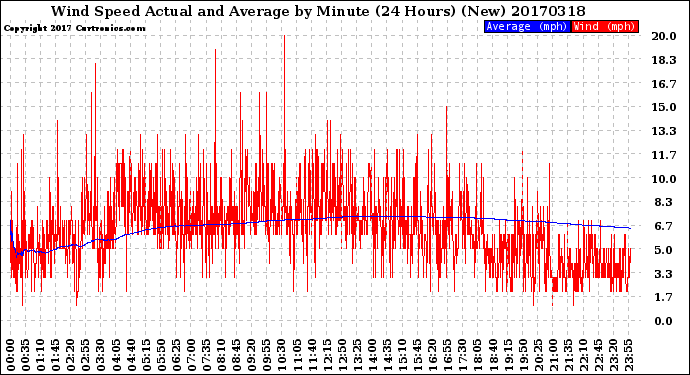Click the 1.7 y-axis label

pyautogui.click(x=664, y=298)
